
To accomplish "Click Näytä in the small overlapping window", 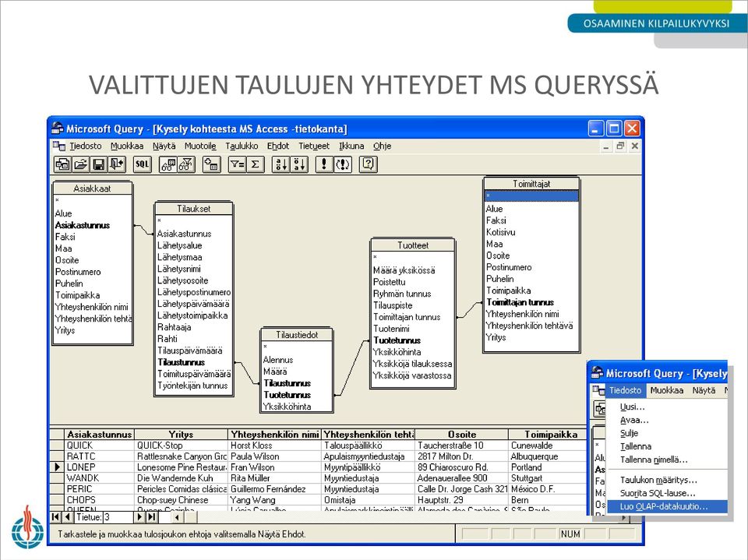I will (704, 390).
